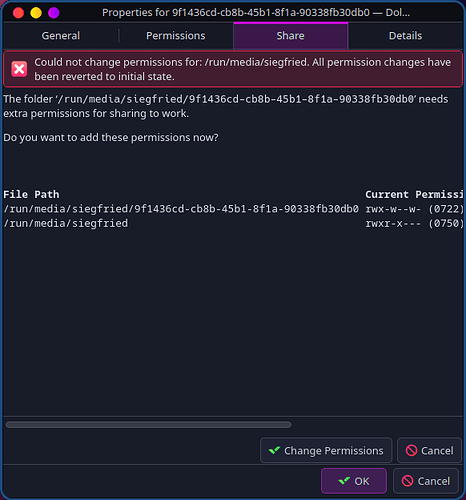Viewport: 466px width, 500px height.
Task: Select the Share tab
Action: point(291,36)
